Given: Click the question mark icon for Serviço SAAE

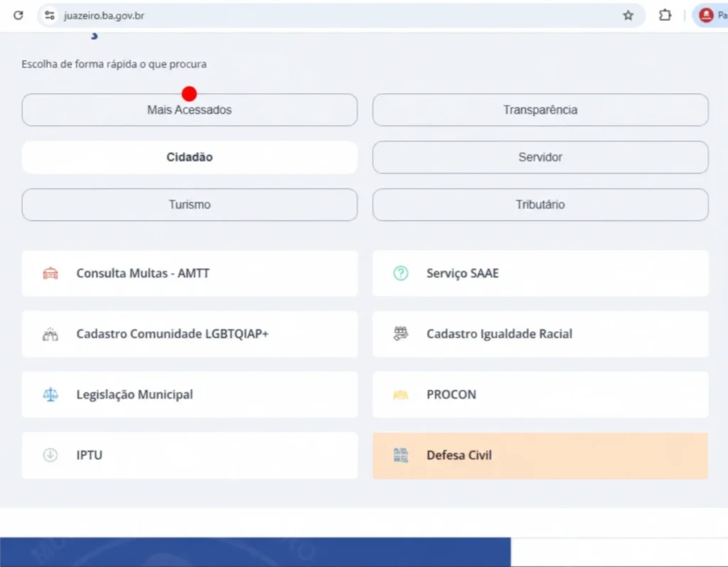Looking at the screenshot, I should [x=401, y=274].
